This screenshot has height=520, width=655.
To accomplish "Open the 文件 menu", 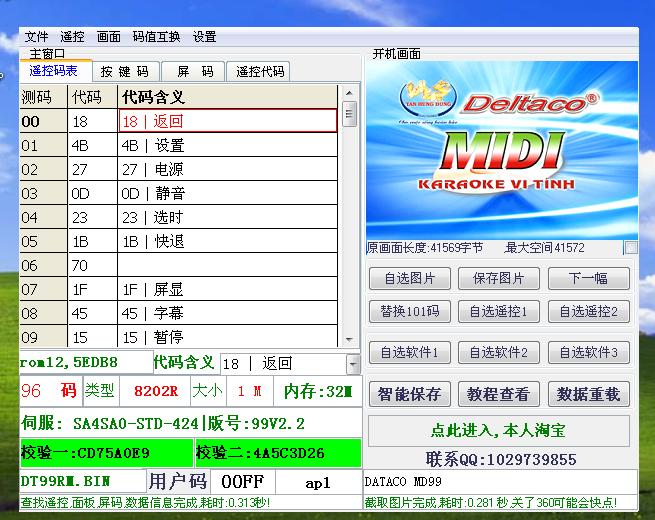I will point(36,37).
